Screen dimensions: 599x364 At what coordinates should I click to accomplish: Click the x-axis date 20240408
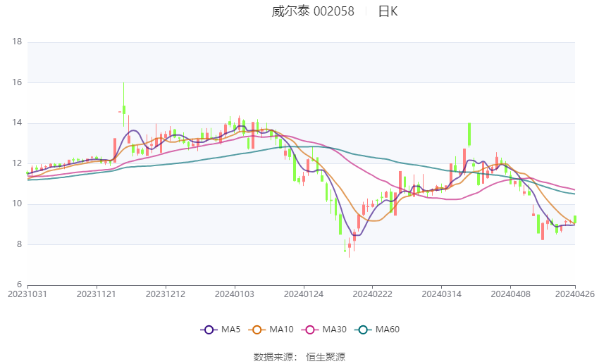[x=511, y=294]
